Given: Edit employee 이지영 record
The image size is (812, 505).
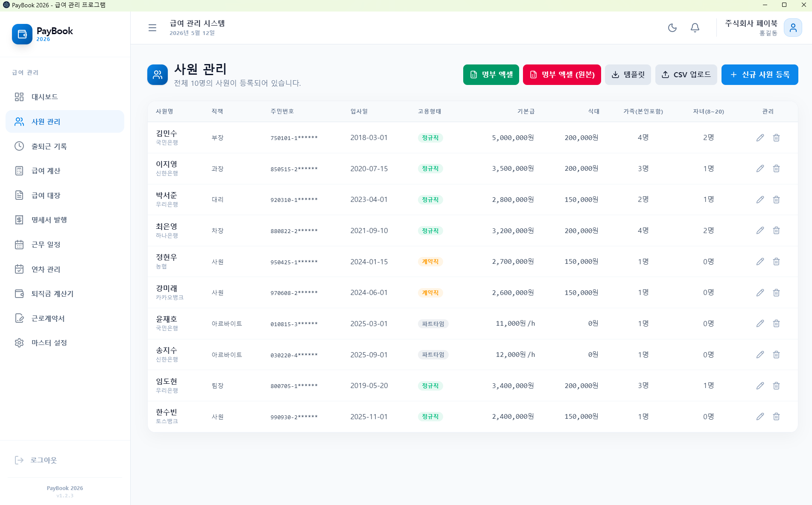Looking at the screenshot, I should (x=760, y=169).
